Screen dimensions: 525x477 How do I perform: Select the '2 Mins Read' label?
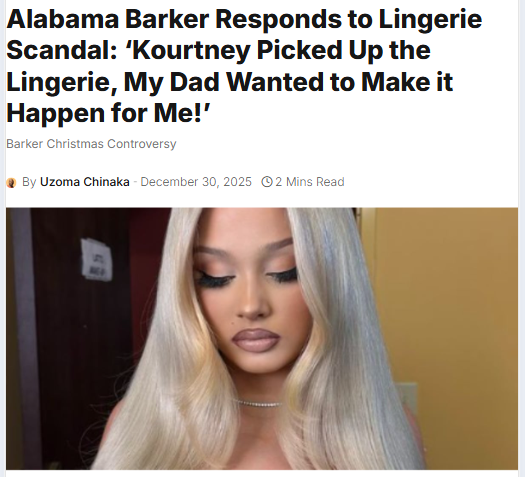310,182
